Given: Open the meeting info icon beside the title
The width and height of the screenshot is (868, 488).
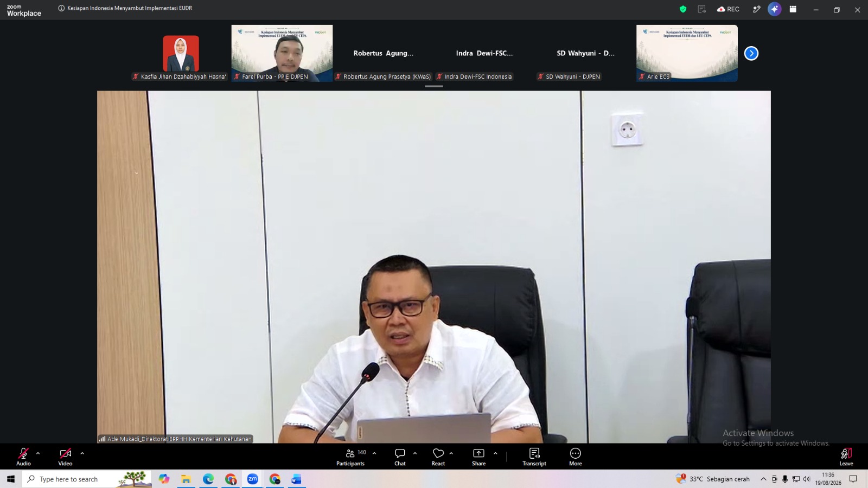Looking at the screenshot, I should coord(61,8).
